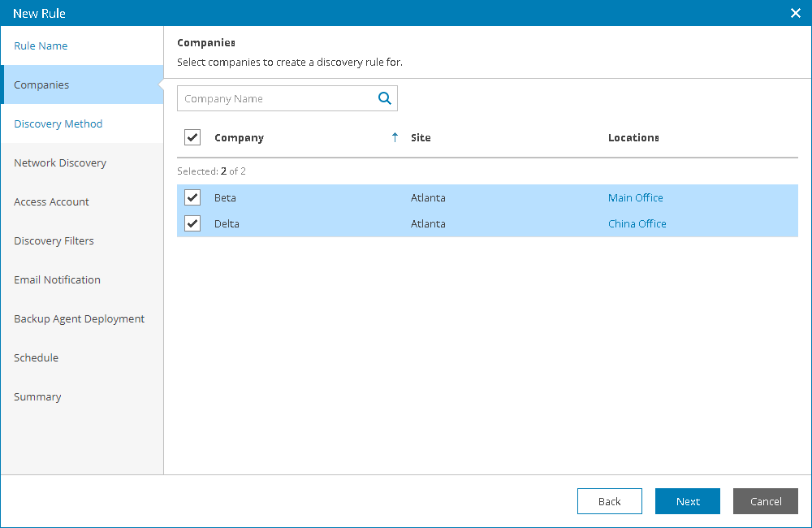Open the China Office location link
812x528 pixels.
(x=637, y=223)
